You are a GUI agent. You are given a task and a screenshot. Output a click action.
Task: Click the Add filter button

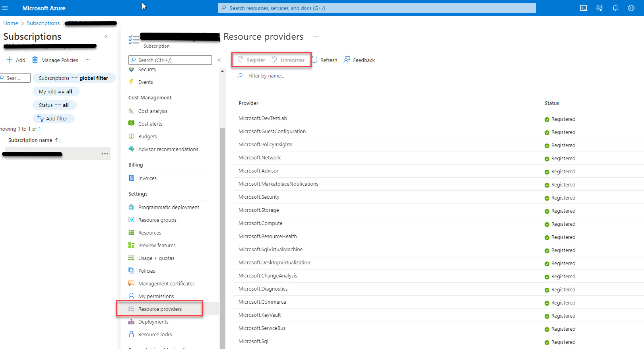53,119
